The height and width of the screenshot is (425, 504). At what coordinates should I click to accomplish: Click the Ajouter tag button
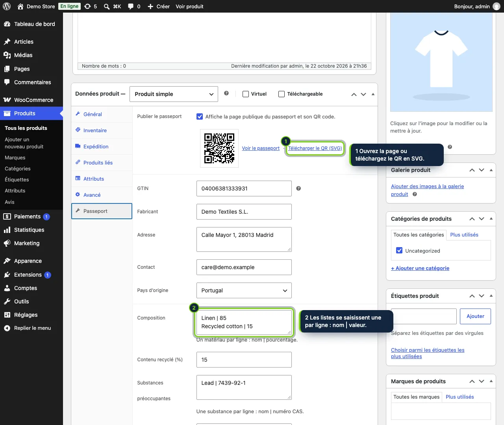point(476,316)
